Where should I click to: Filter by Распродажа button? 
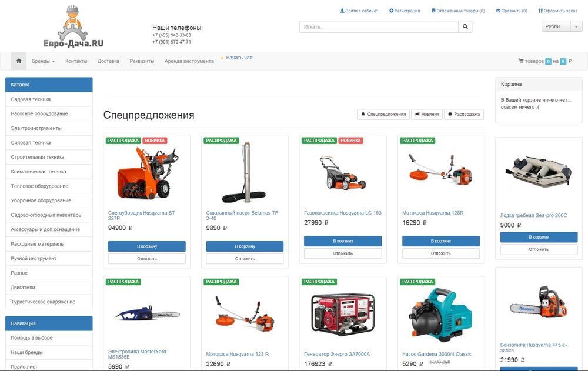click(x=464, y=114)
